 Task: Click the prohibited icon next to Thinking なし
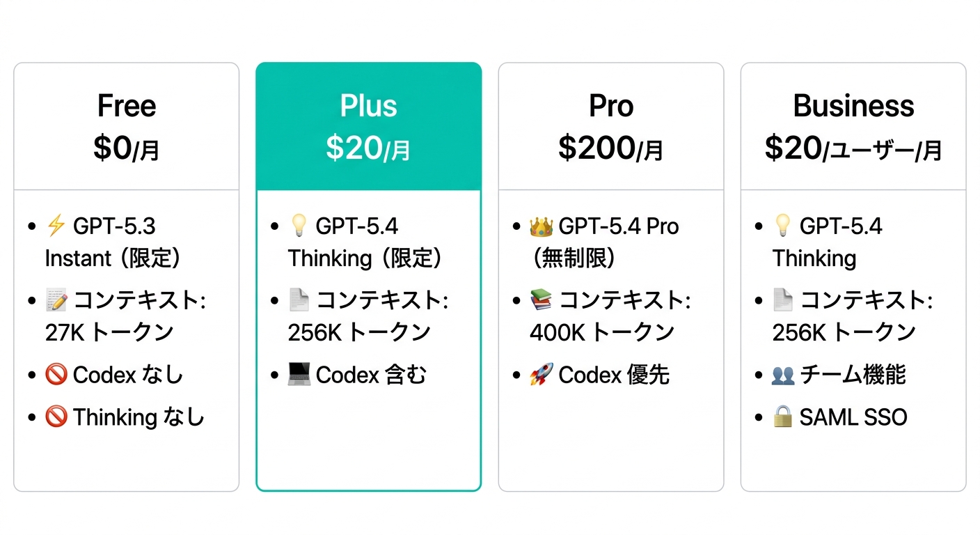click(x=56, y=417)
